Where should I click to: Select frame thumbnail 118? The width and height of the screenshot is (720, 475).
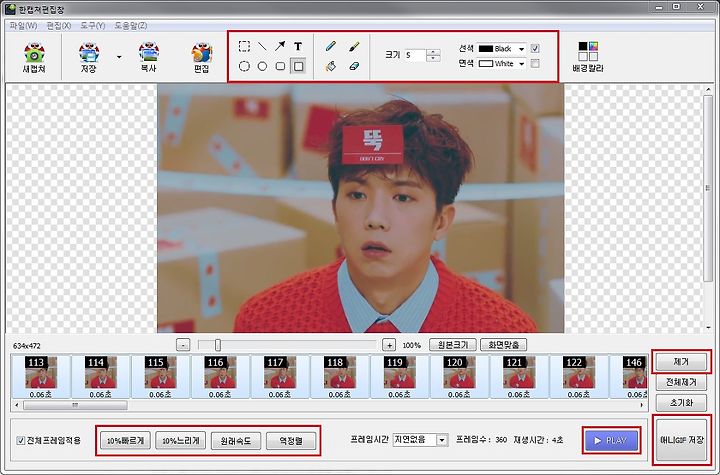pyautogui.click(x=340, y=377)
